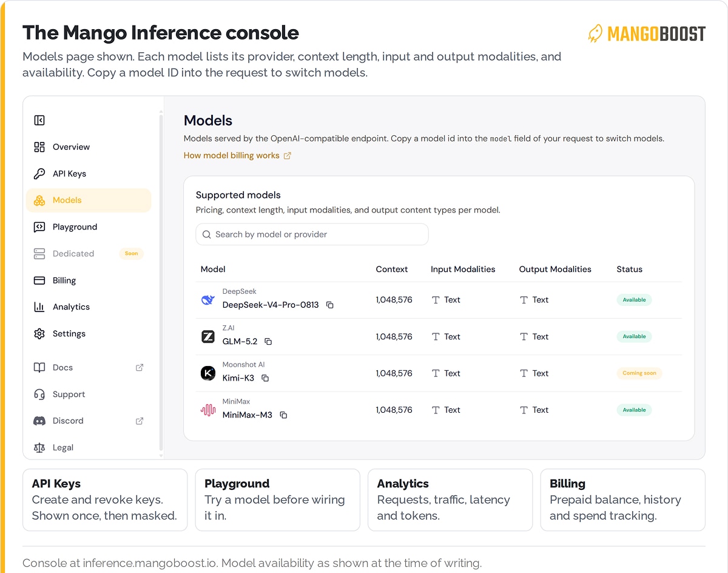Image resolution: width=728 pixels, height=573 pixels.
Task: Click the GLM-5.2 model name
Action: pos(240,342)
